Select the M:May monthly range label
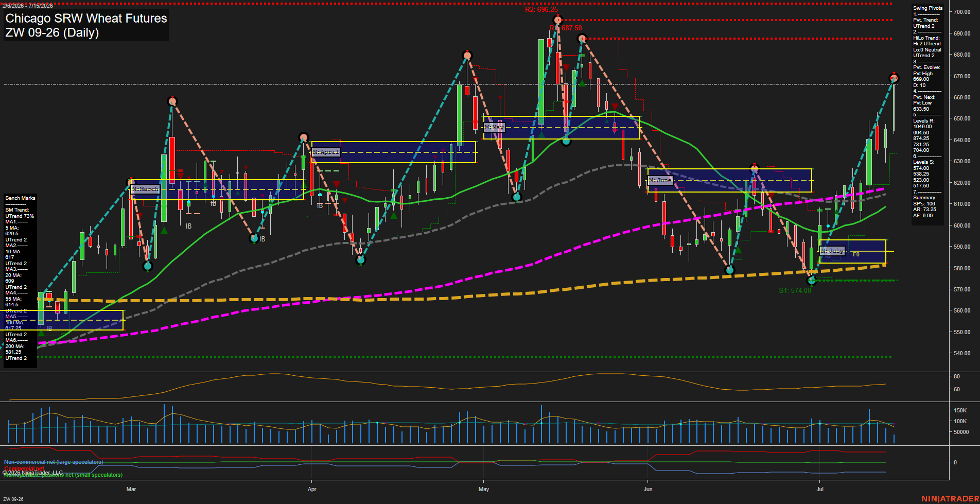 (x=494, y=127)
